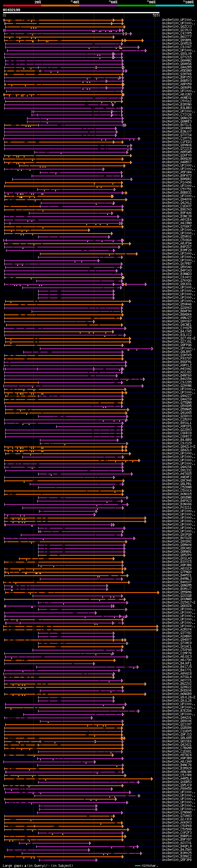197x868 pixels.
Task: Select the AV432199 query name label
Action: pos(11,10)
